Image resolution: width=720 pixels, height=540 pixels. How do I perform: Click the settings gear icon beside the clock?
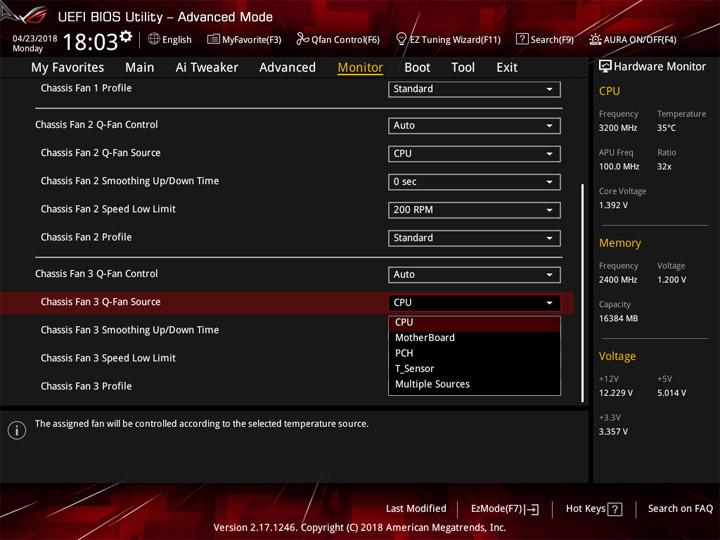coord(126,36)
